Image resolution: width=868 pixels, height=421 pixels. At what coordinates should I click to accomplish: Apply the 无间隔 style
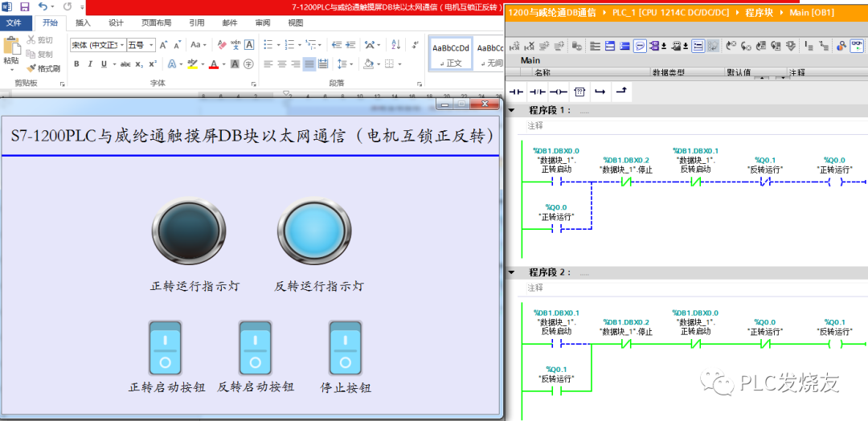click(490, 54)
